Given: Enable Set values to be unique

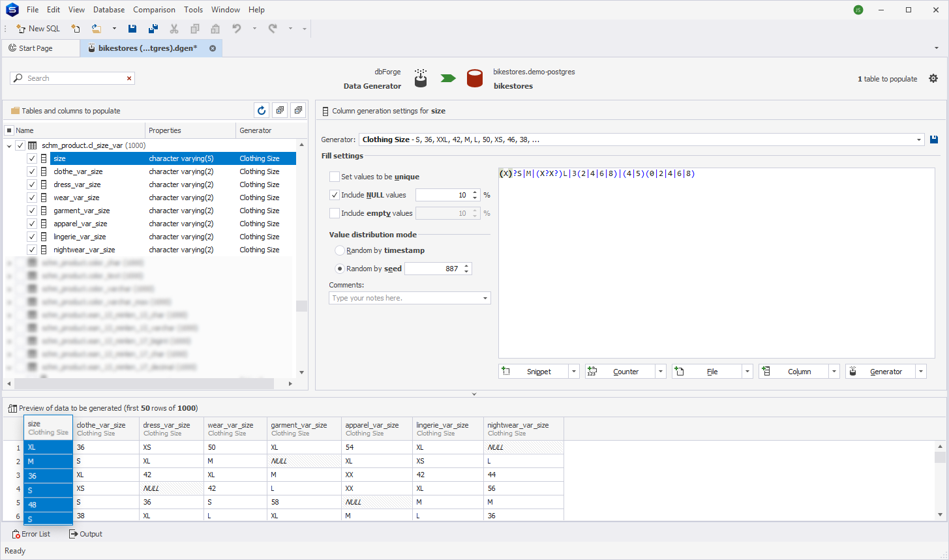Looking at the screenshot, I should tap(335, 177).
